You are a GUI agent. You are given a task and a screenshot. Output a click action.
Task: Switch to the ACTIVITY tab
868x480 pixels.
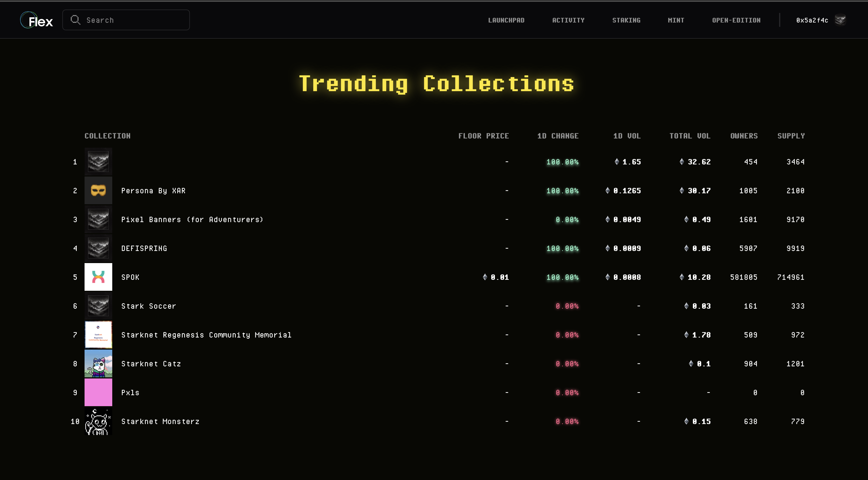(568, 20)
